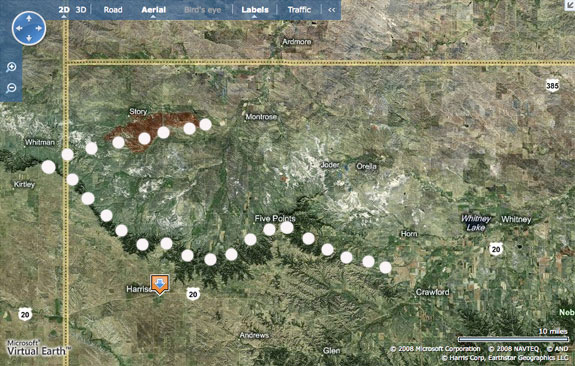The image size is (575, 366).
Task: Pan map up with compass arrow
Action: coord(29,18)
